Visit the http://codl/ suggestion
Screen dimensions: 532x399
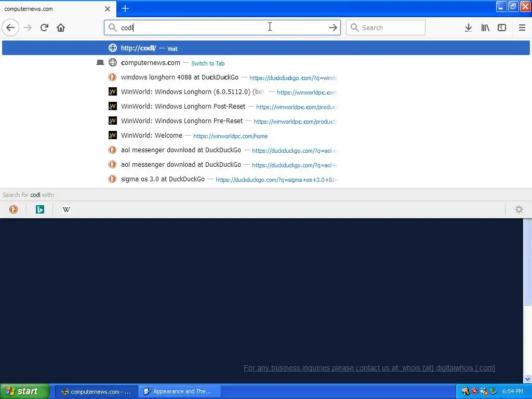pyautogui.click(x=265, y=48)
